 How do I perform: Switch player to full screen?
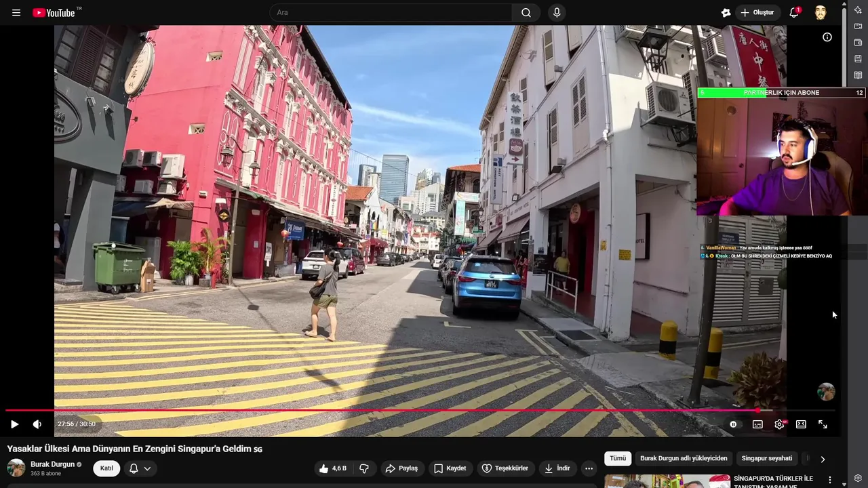[x=823, y=424]
